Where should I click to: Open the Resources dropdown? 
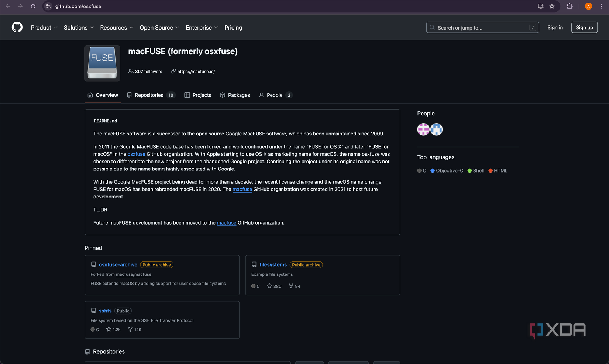(117, 28)
